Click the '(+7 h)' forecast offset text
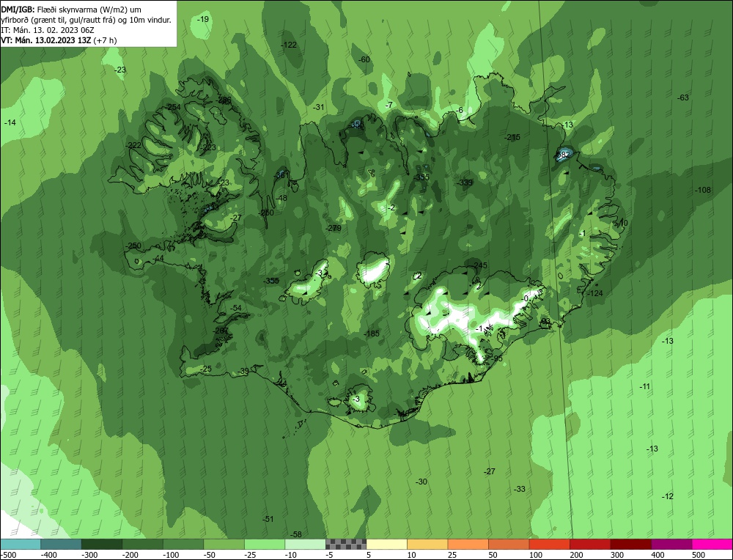 pyautogui.click(x=105, y=40)
